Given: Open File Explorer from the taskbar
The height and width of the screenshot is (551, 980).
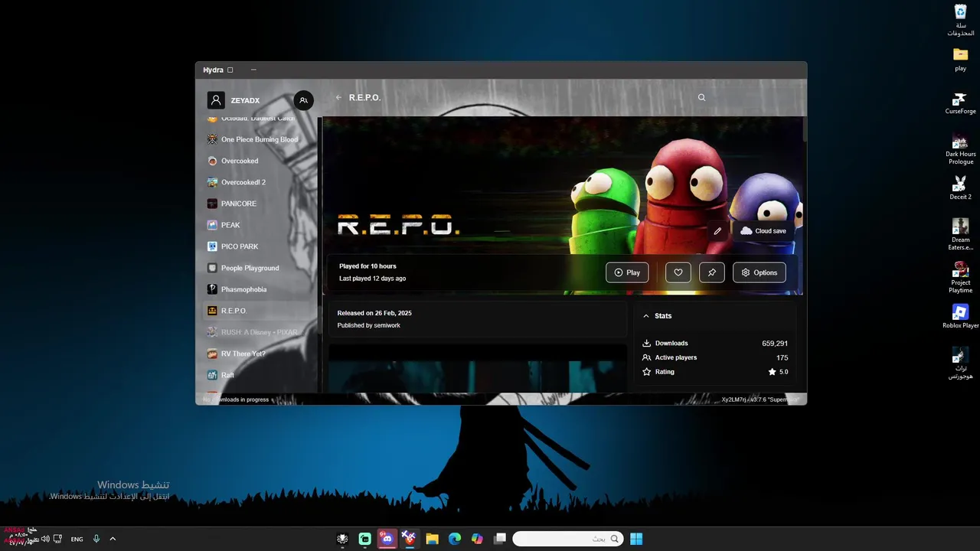Looking at the screenshot, I should (x=432, y=539).
